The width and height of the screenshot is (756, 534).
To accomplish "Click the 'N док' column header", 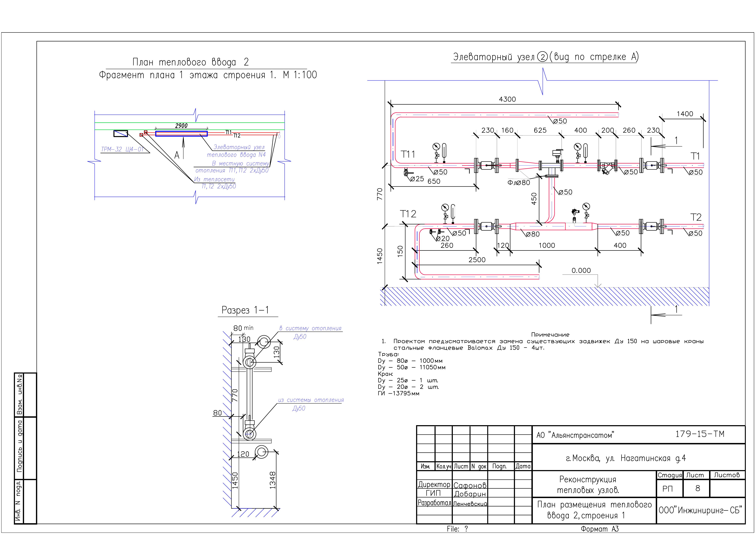I will click(479, 467).
